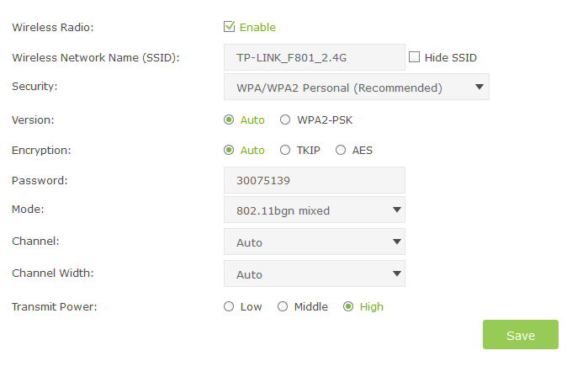Select WPA2-PSK version option
Image resolution: width=588 pixels, height=377 pixels.
click(285, 119)
